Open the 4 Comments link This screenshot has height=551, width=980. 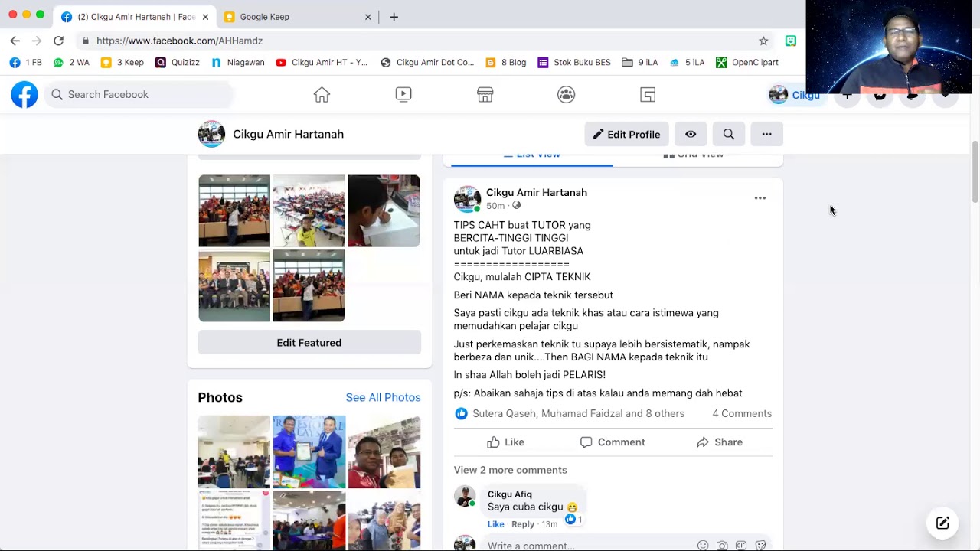pyautogui.click(x=742, y=413)
